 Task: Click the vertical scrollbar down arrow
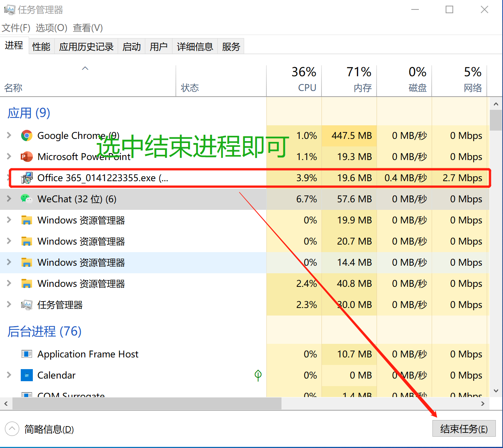pos(496,391)
